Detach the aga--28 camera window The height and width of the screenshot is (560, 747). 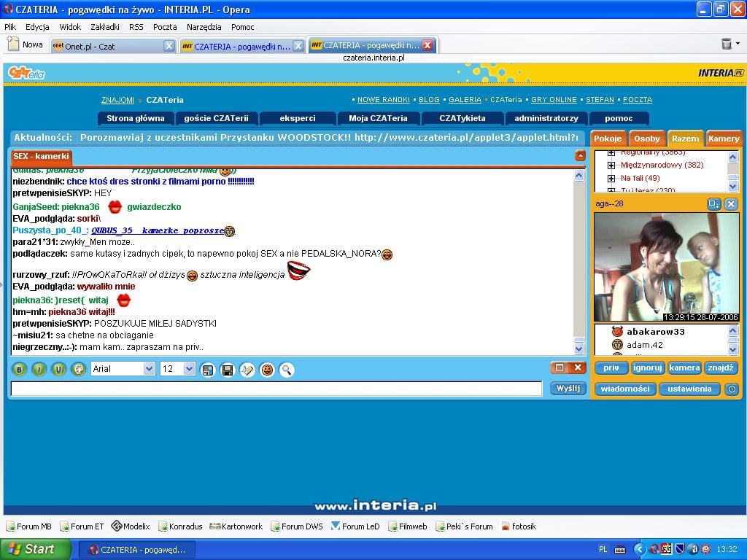713,204
